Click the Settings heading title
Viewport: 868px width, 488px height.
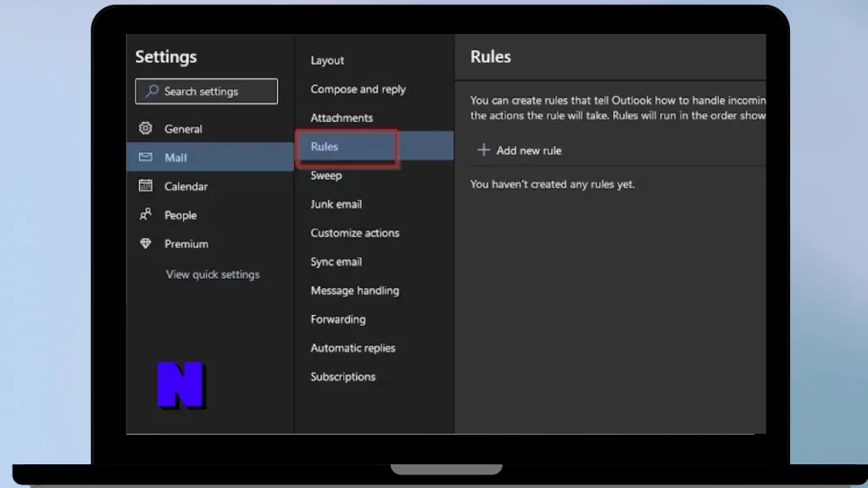[x=165, y=57]
